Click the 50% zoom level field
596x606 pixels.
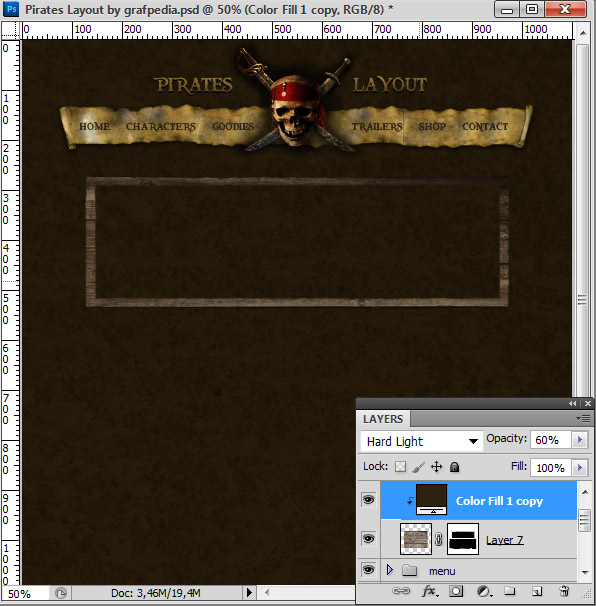tap(24, 593)
